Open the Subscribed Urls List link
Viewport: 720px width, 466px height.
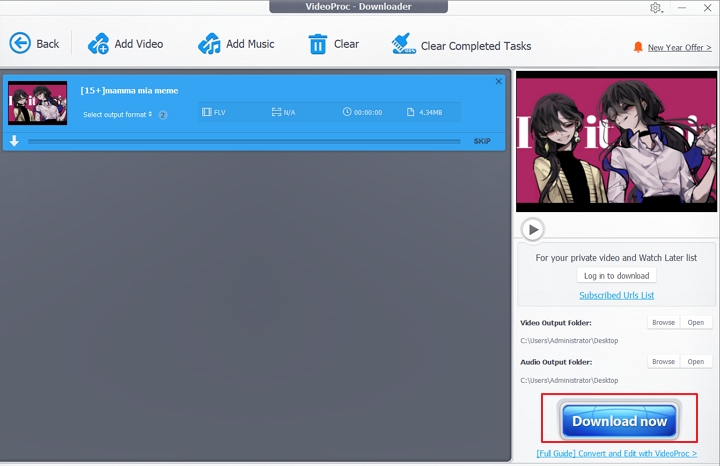pos(616,295)
